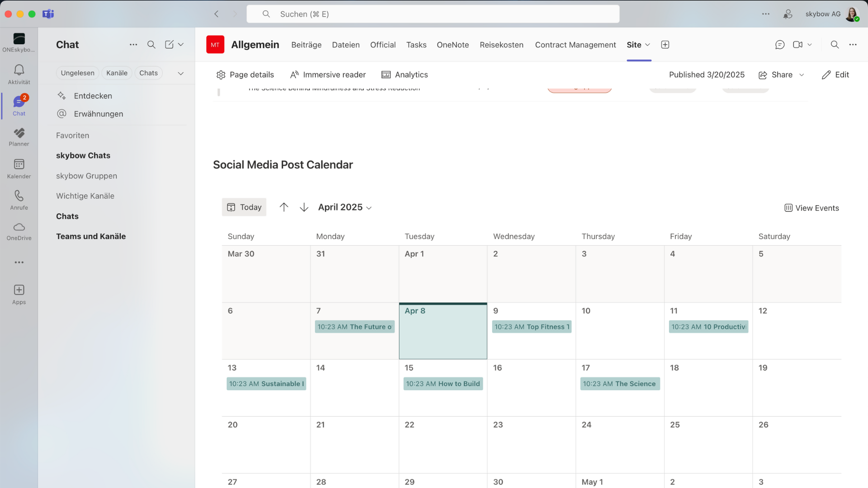Search in channel with magnifier icon

pos(835,45)
